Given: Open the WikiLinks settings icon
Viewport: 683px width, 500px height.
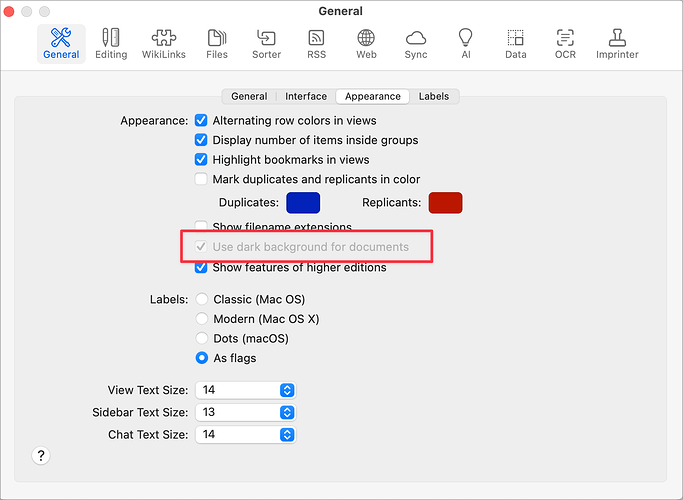Looking at the screenshot, I should coord(164,43).
